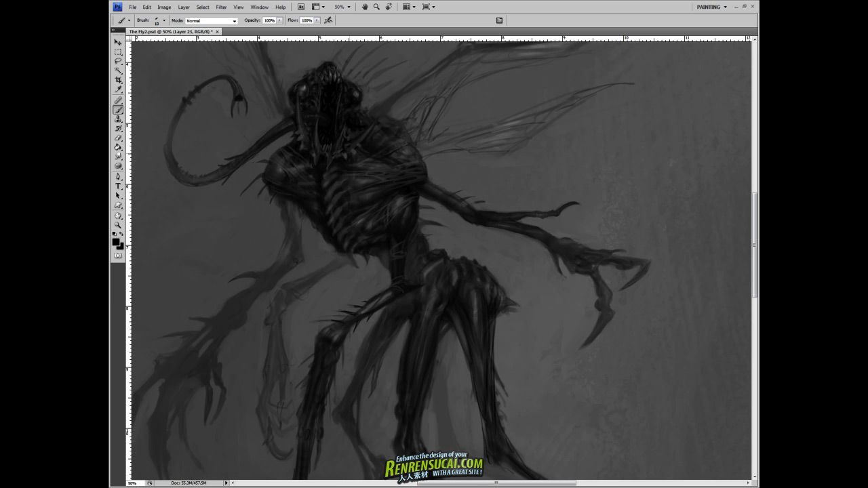Viewport: 868px width, 488px height.
Task: Click the Photoshop Ps logo icon
Action: [x=117, y=7]
